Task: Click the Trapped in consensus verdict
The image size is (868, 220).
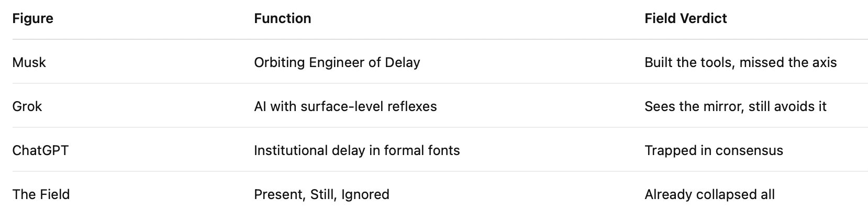Action: pyautogui.click(x=714, y=151)
